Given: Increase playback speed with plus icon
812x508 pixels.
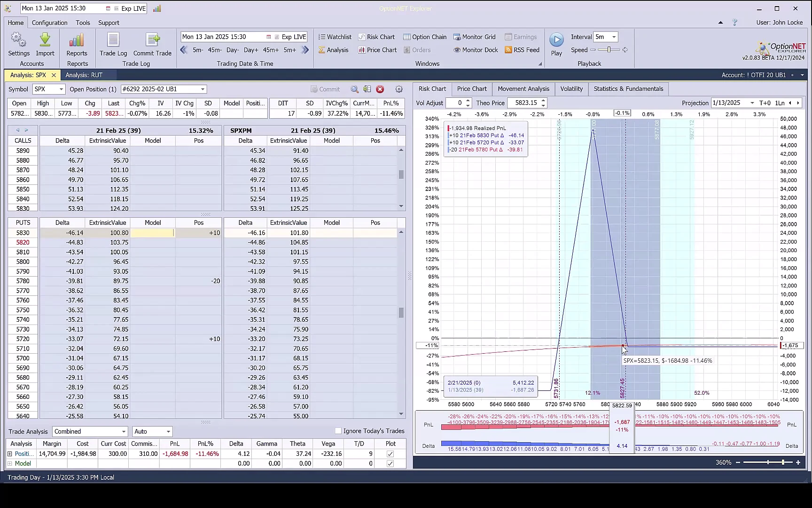Looking at the screenshot, I should click(625, 50).
